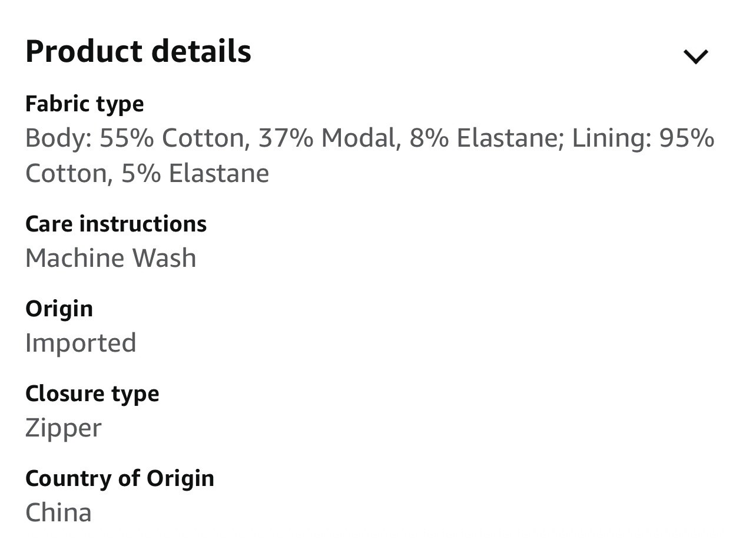756x539 pixels.
Task: Click the 5% Elastane text
Action: click(x=195, y=173)
